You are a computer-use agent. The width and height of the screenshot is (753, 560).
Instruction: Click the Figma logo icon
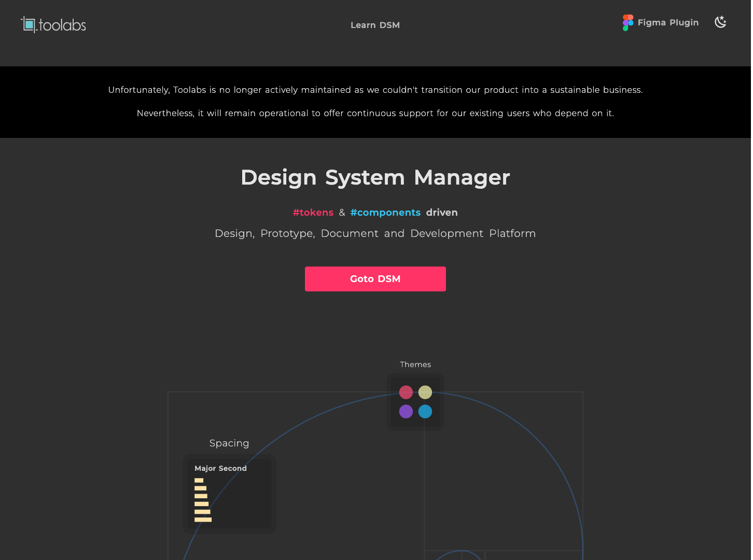[x=627, y=22]
